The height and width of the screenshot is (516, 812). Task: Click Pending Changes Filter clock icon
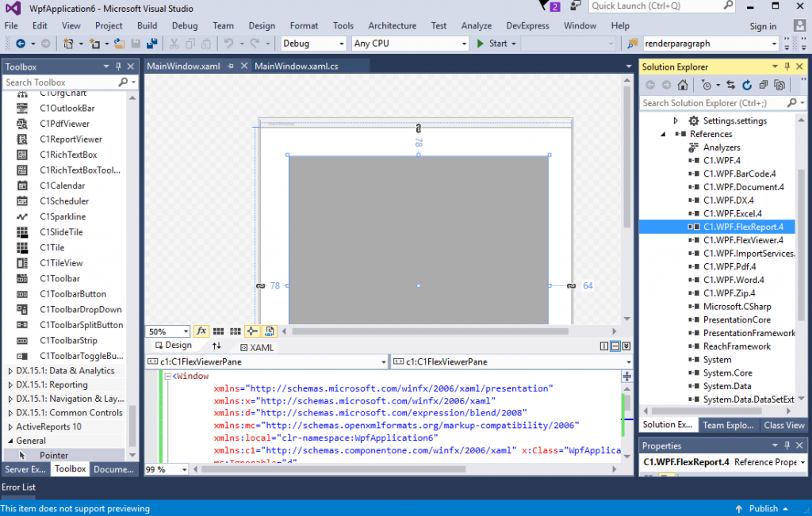[706, 85]
